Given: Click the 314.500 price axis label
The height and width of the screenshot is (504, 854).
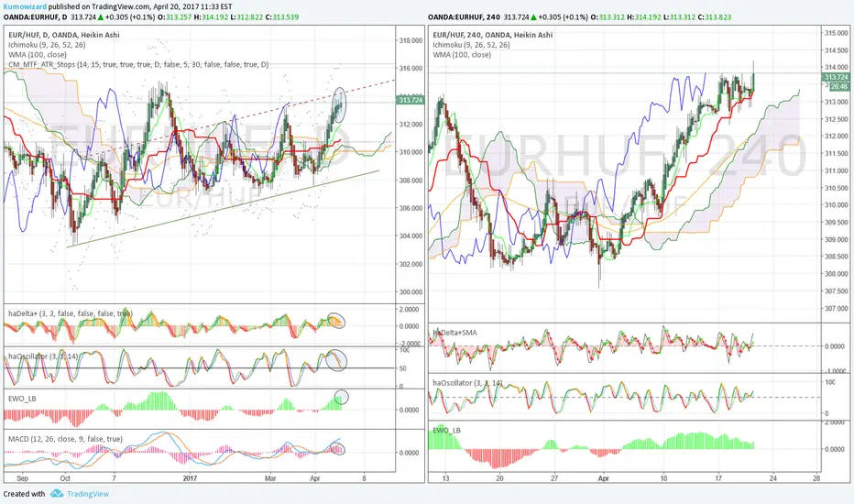Looking at the screenshot, I should 836,50.
